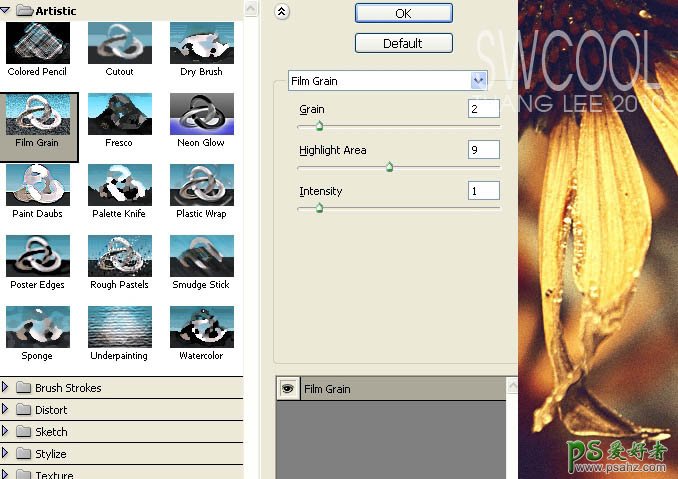The width and height of the screenshot is (678, 479).
Task: Open the Sketch filter category
Action: coord(8,432)
